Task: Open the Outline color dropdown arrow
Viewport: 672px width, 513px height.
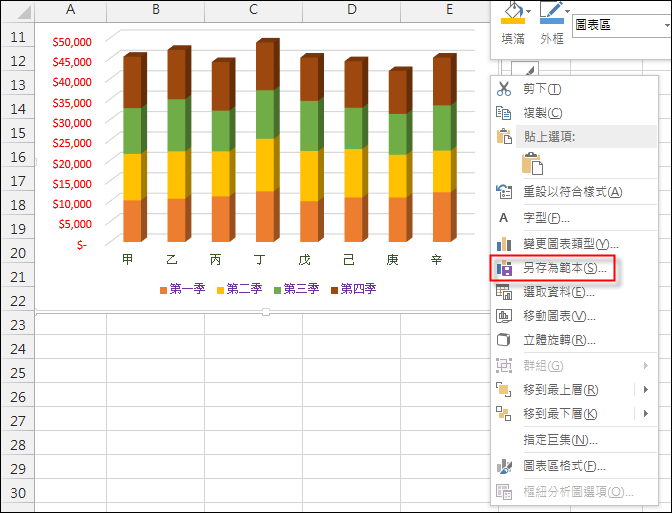Action: click(567, 12)
